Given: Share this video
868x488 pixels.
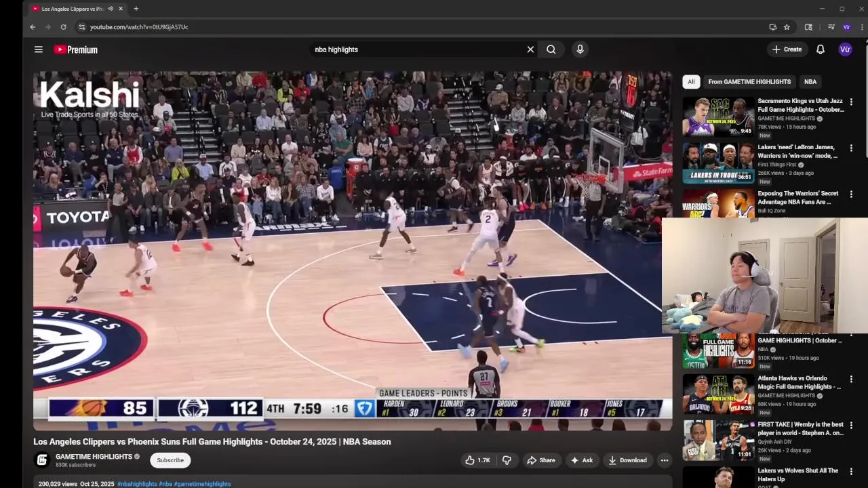Looking at the screenshot, I should click(541, 460).
